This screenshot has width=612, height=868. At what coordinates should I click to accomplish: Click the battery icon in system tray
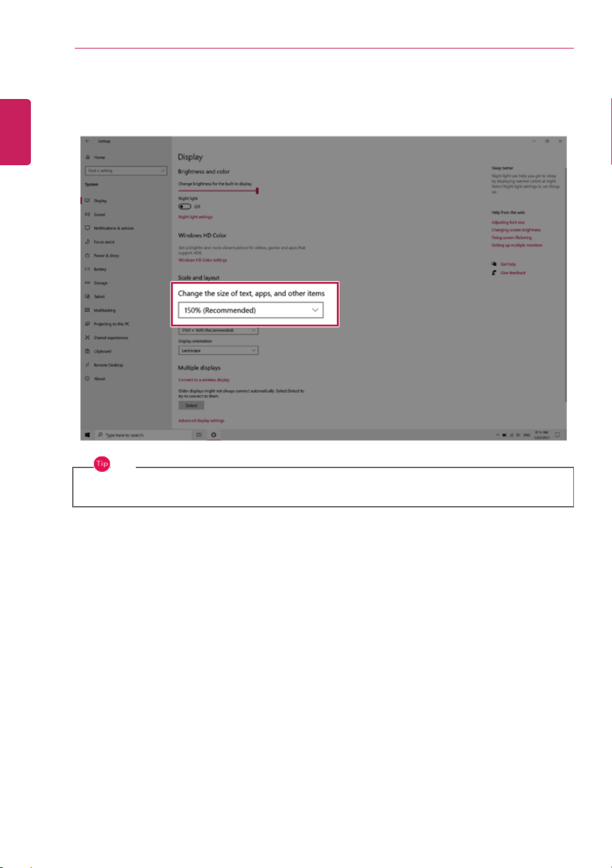click(x=504, y=435)
